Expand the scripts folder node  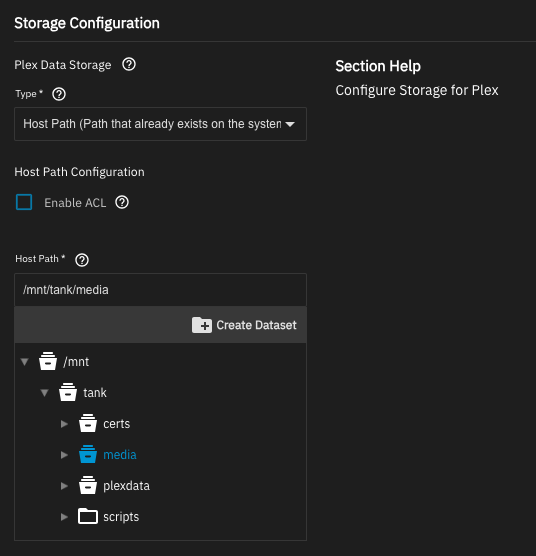coord(64,517)
